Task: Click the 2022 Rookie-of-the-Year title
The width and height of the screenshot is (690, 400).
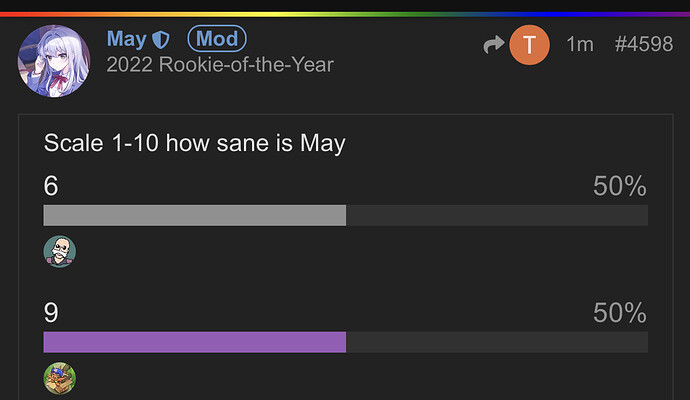Action: click(220, 65)
